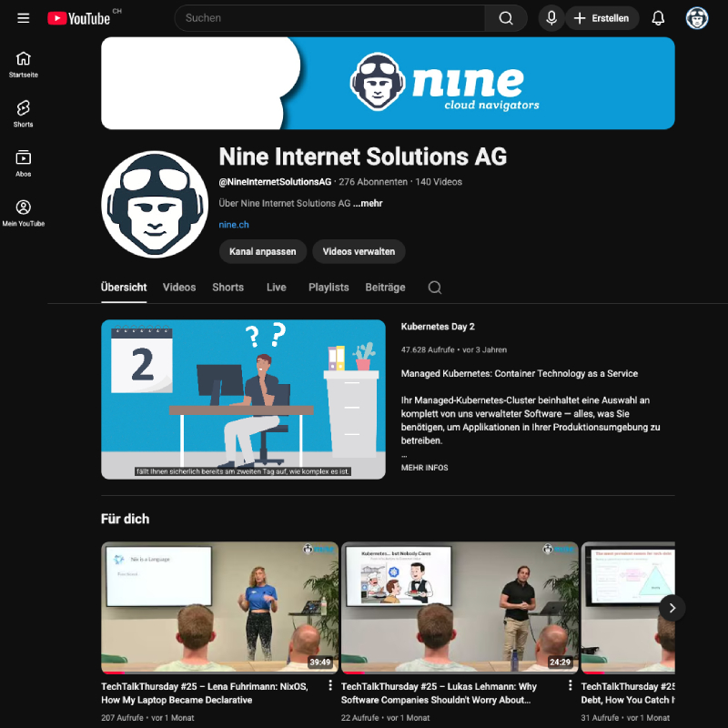Open Mein YouTube in sidebar
Image resolution: width=728 pixels, height=728 pixels.
pyautogui.click(x=24, y=214)
